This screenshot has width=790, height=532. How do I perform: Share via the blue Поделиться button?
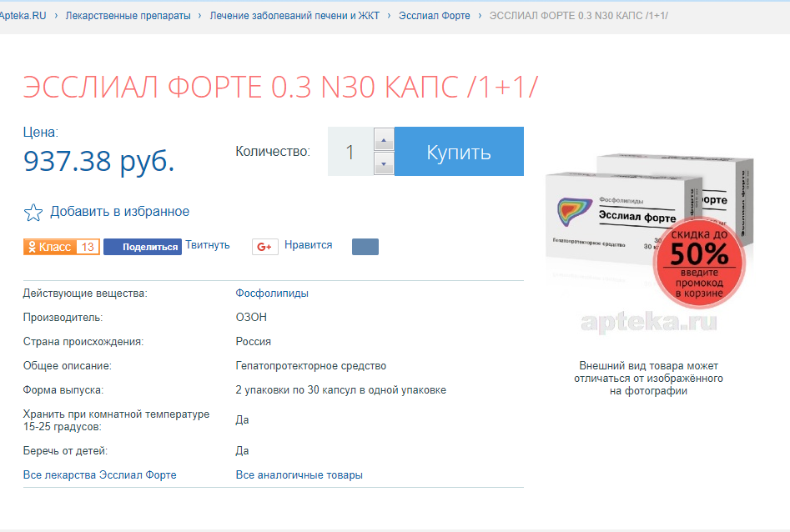point(142,247)
